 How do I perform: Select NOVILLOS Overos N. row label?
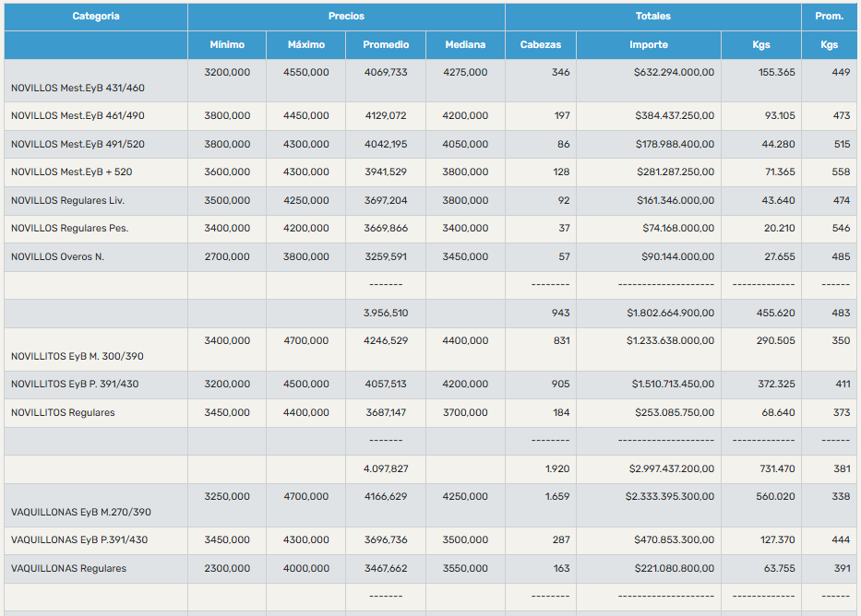57,257
